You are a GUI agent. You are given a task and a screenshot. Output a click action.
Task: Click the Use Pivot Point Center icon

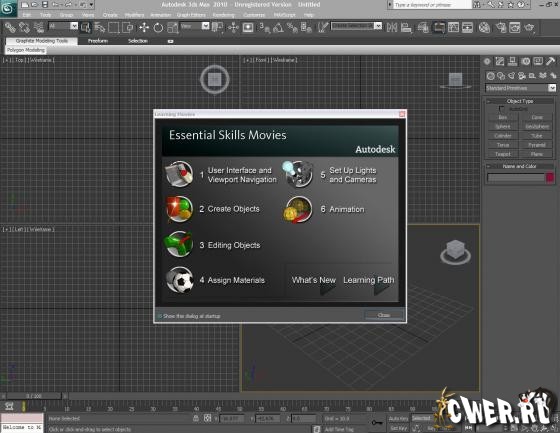coord(218,28)
